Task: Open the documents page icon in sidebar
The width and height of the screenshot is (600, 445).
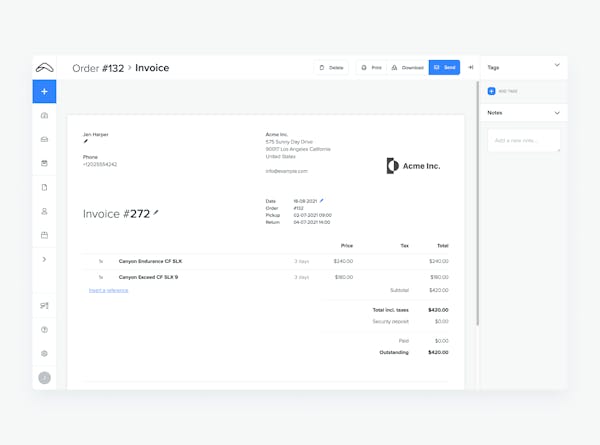Action: 44,187
